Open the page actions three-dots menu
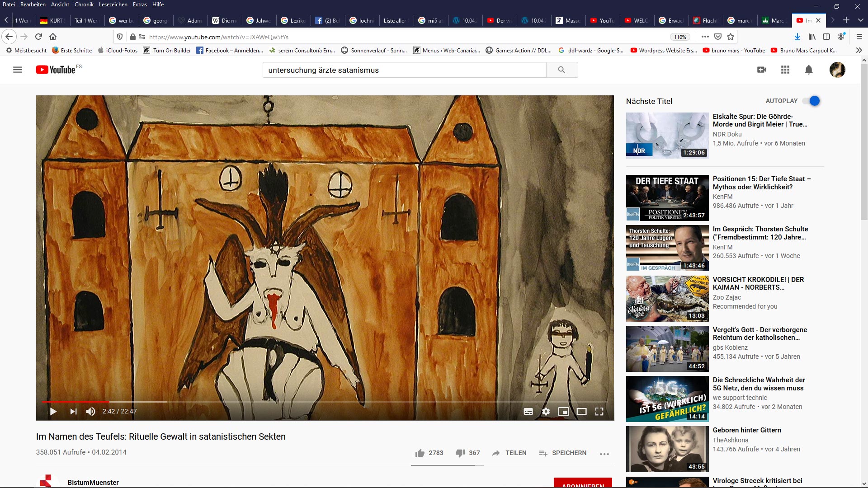 coord(705,37)
